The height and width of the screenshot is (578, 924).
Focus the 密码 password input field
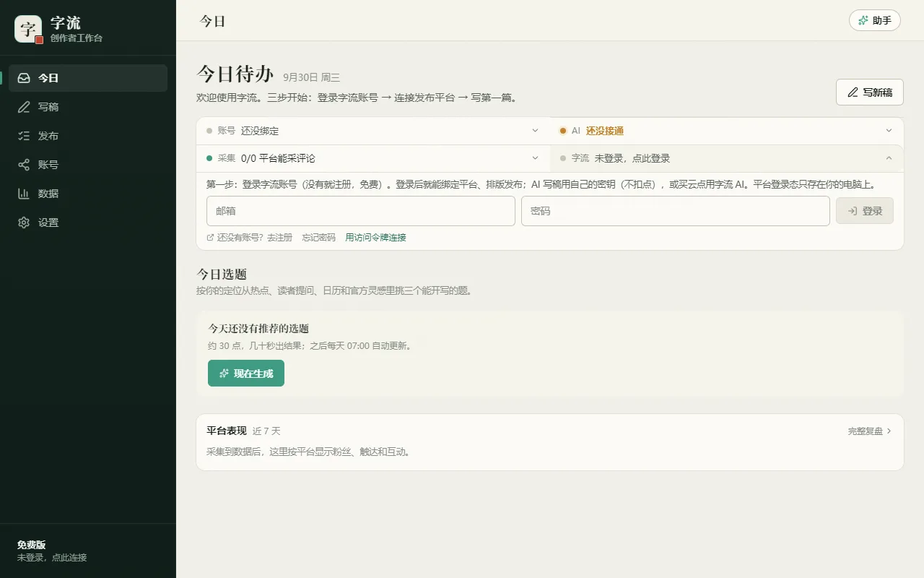[676, 211]
